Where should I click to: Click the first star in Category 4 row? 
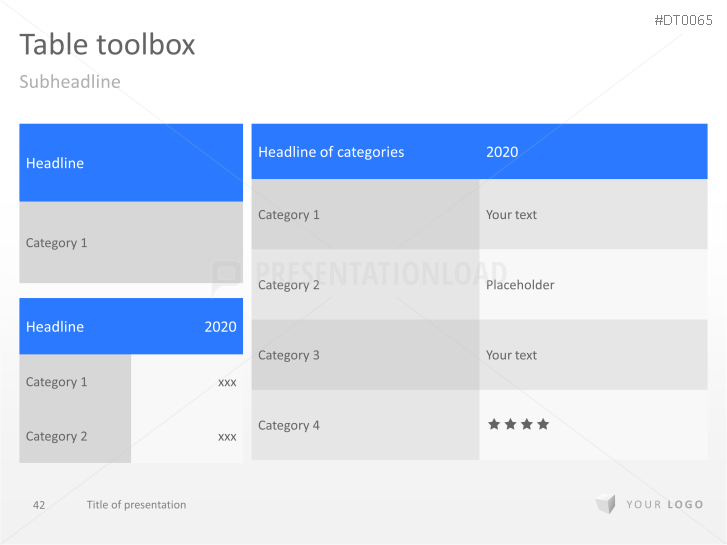[494, 424]
